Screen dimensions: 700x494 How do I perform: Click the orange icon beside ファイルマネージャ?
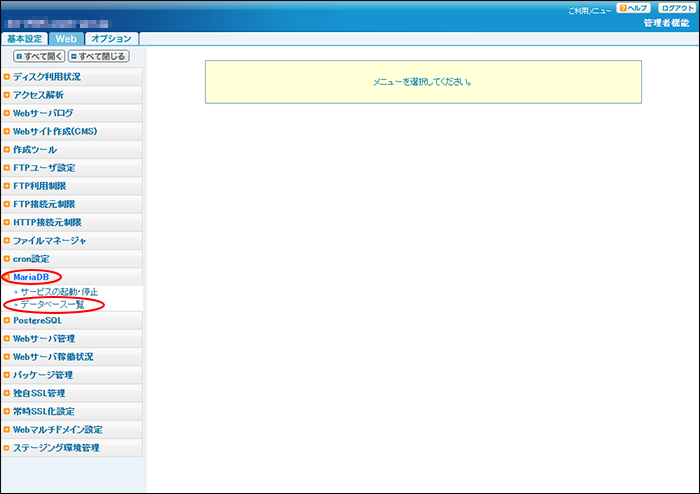point(7,241)
